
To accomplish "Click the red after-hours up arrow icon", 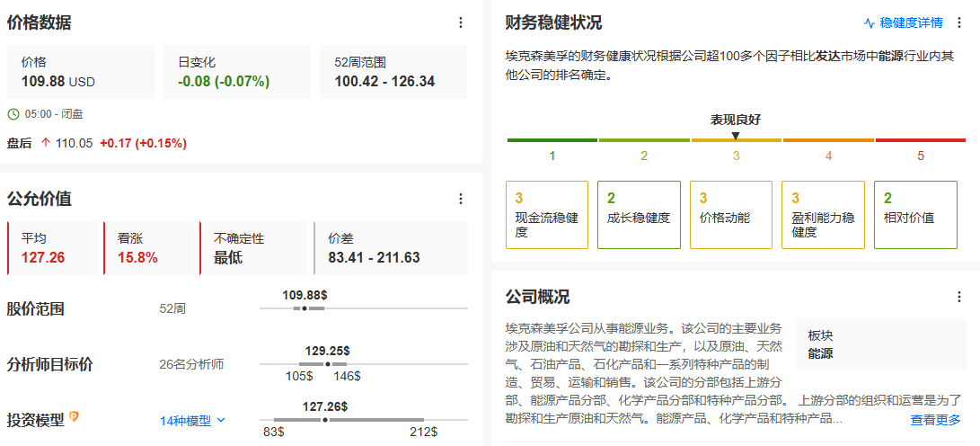I will 45,142.
